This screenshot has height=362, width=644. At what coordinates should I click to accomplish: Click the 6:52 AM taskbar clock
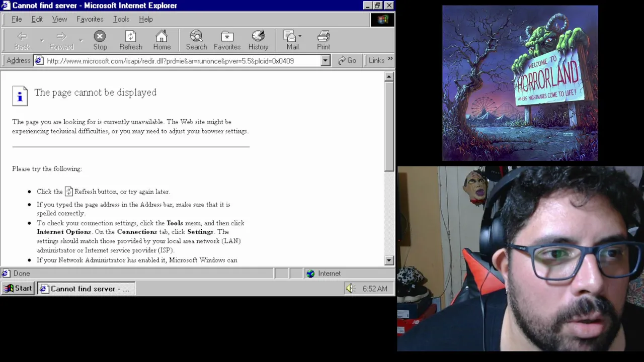point(375,289)
